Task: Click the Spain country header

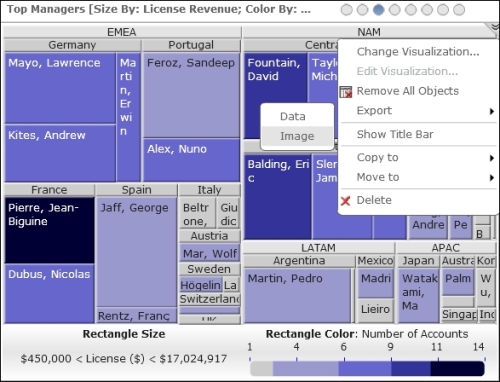Action: click(x=136, y=190)
